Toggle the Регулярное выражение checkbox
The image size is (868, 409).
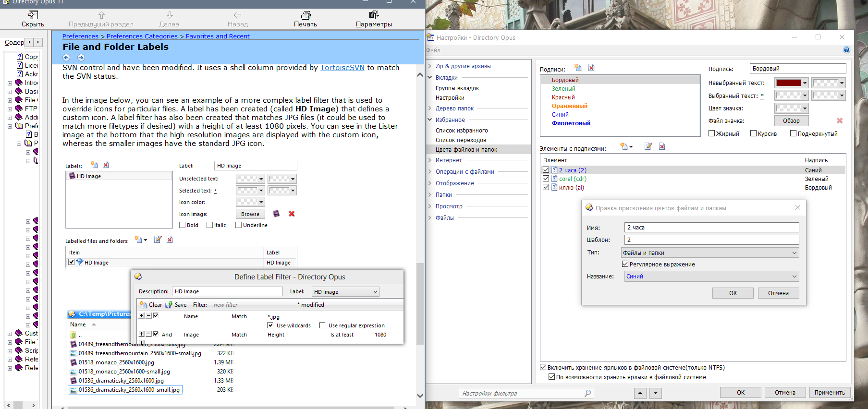pos(625,264)
